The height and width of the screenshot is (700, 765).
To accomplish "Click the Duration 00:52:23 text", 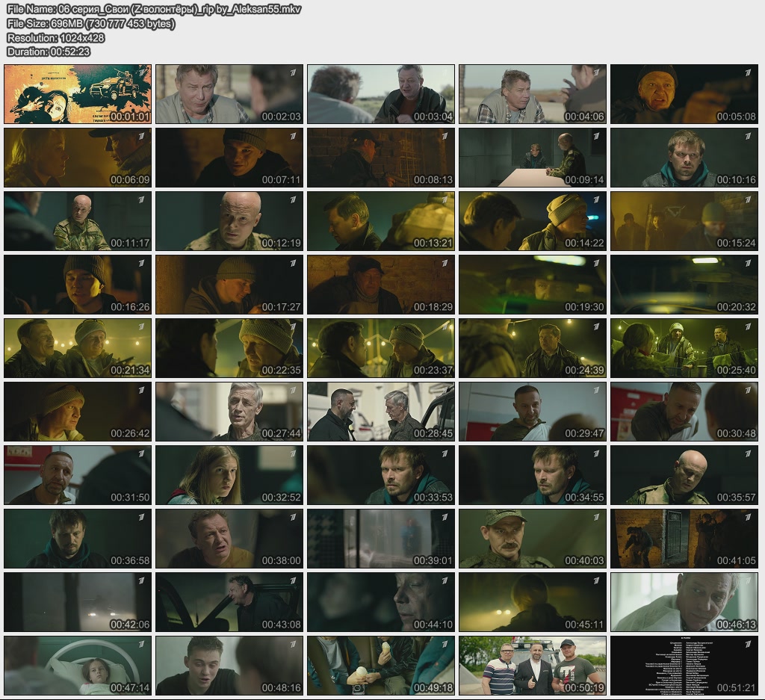I will point(48,52).
